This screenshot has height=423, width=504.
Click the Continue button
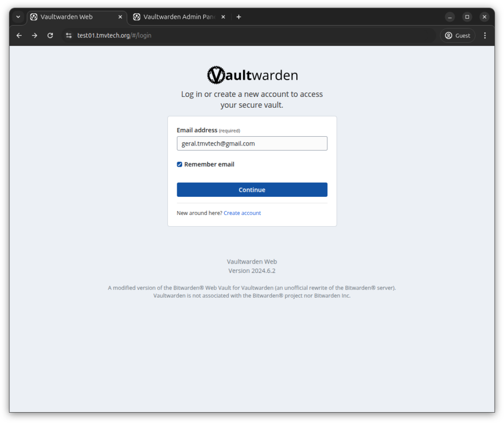pos(252,190)
